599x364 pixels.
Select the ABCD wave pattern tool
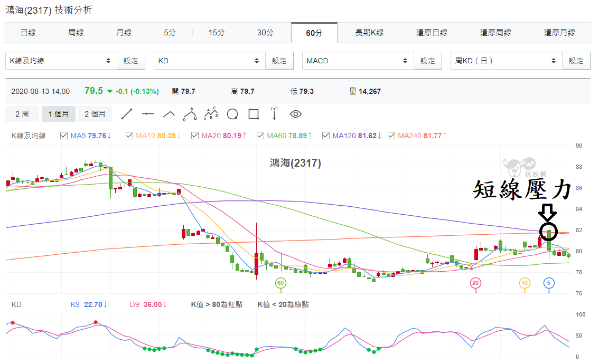point(211,114)
